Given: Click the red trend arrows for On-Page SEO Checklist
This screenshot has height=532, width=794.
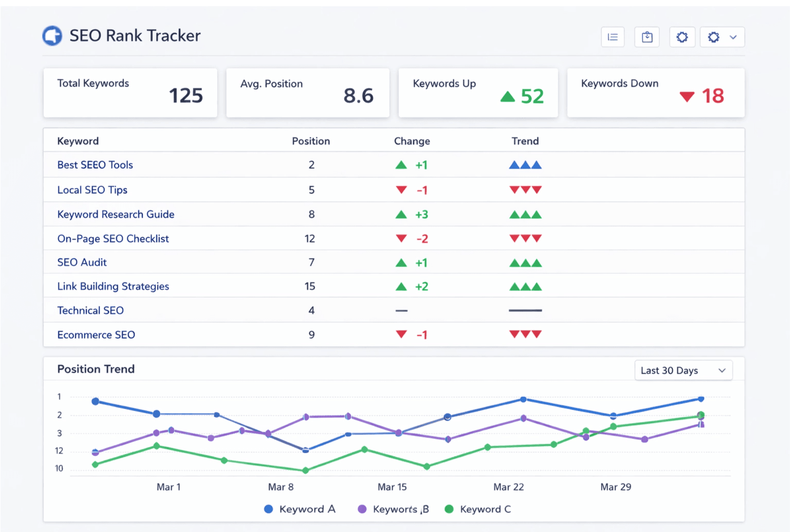Looking at the screenshot, I should [x=525, y=238].
